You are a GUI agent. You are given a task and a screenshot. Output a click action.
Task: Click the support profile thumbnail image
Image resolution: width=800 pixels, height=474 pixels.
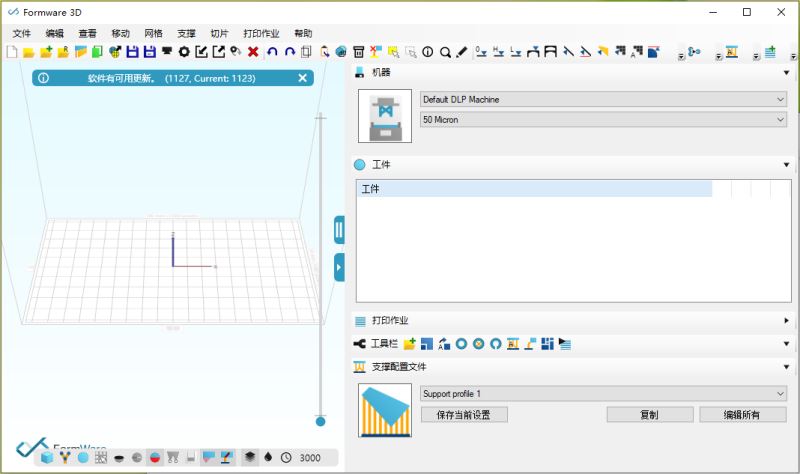(385, 410)
